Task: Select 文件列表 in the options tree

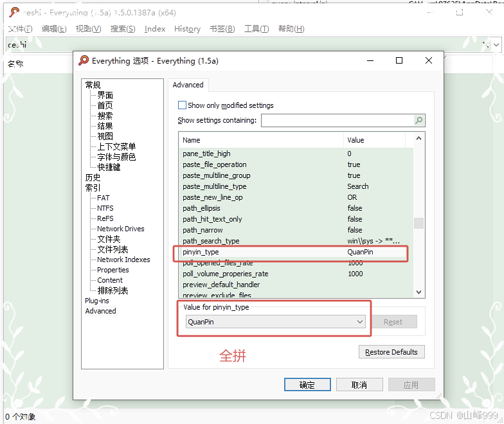Action: pyautogui.click(x=113, y=249)
